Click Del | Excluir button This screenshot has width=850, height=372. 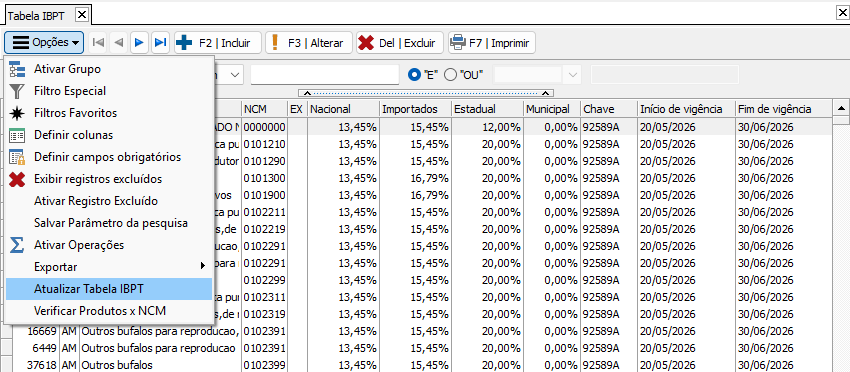(400, 42)
